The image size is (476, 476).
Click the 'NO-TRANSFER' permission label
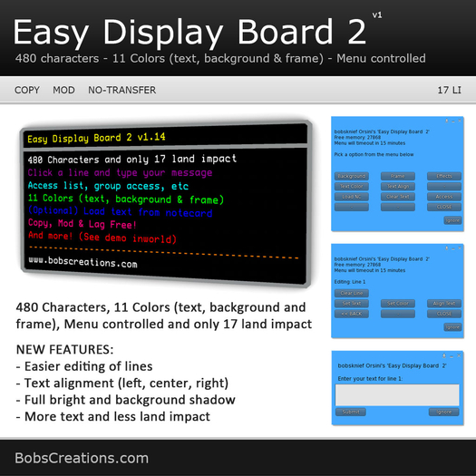coord(122,90)
